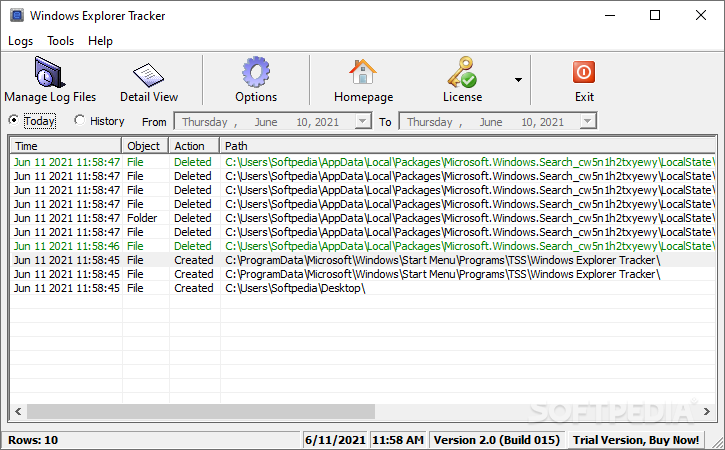This screenshot has height=450, width=725.
Task: Sort by Path column header
Action: [467, 146]
